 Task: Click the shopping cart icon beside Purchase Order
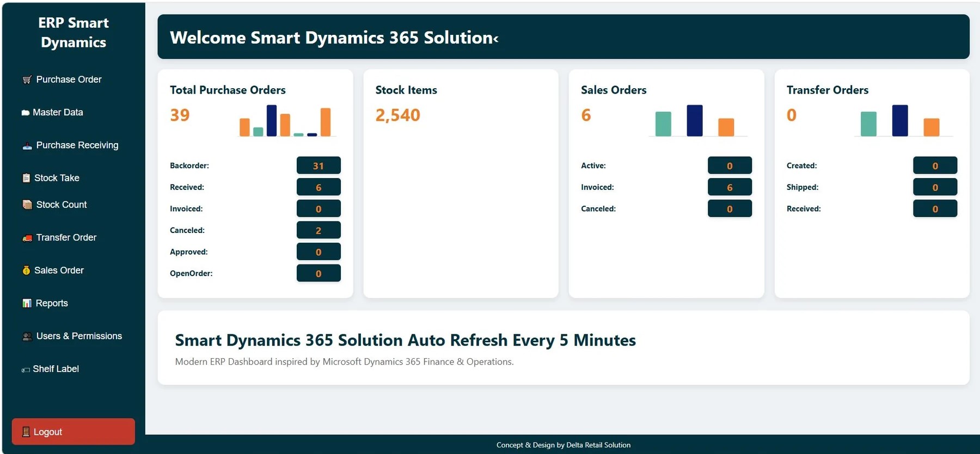(x=27, y=80)
